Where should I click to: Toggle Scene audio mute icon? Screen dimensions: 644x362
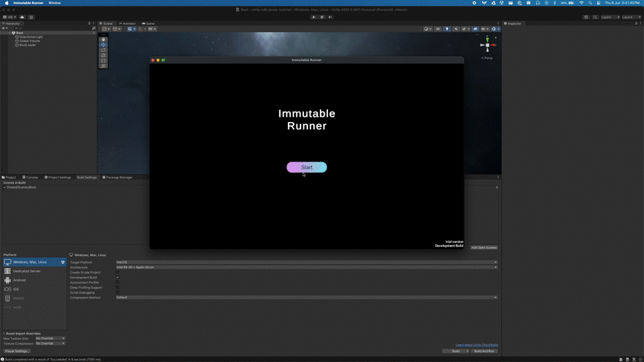456,29
